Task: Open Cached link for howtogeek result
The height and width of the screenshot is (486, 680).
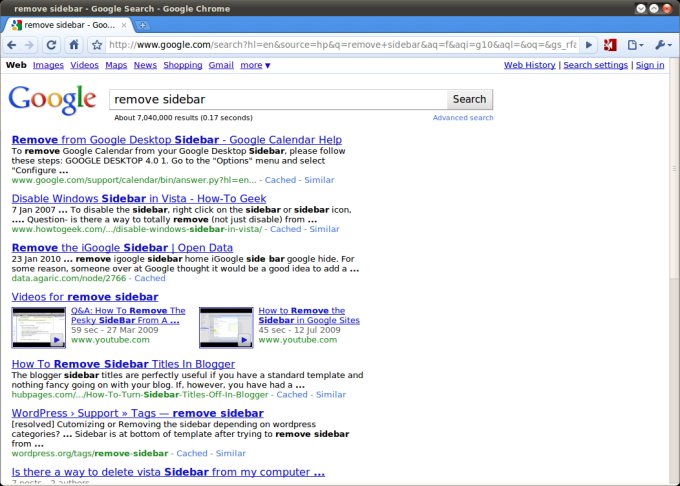Action: tap(285, 229)
